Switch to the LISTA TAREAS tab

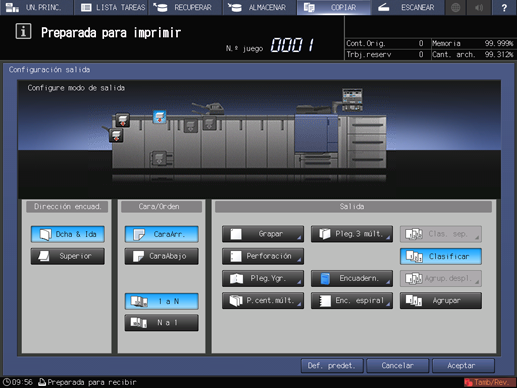(112, 7)
